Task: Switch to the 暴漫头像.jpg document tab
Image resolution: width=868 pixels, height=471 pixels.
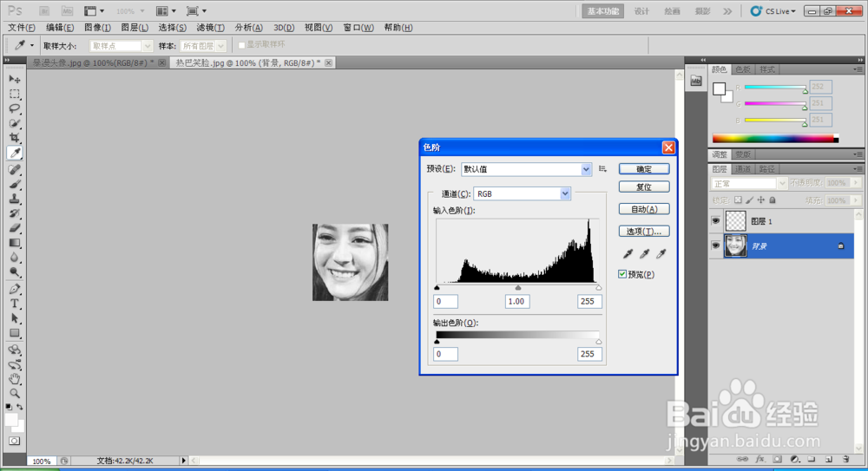Action: [93, 63]
